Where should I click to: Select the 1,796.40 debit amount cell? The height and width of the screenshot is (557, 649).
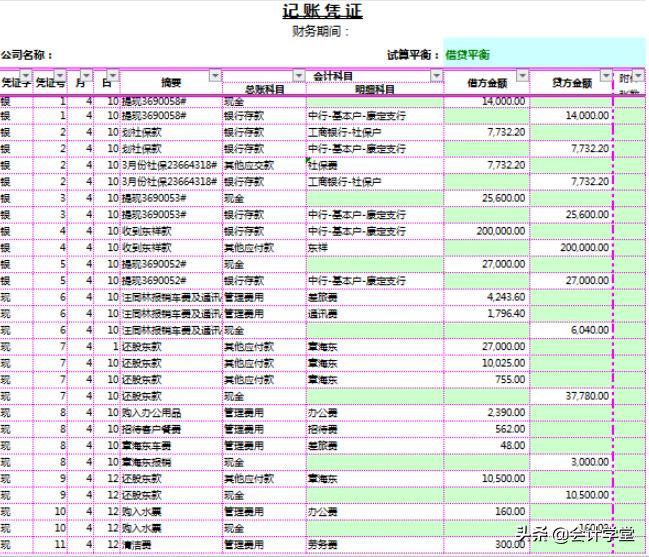[487, 314]
